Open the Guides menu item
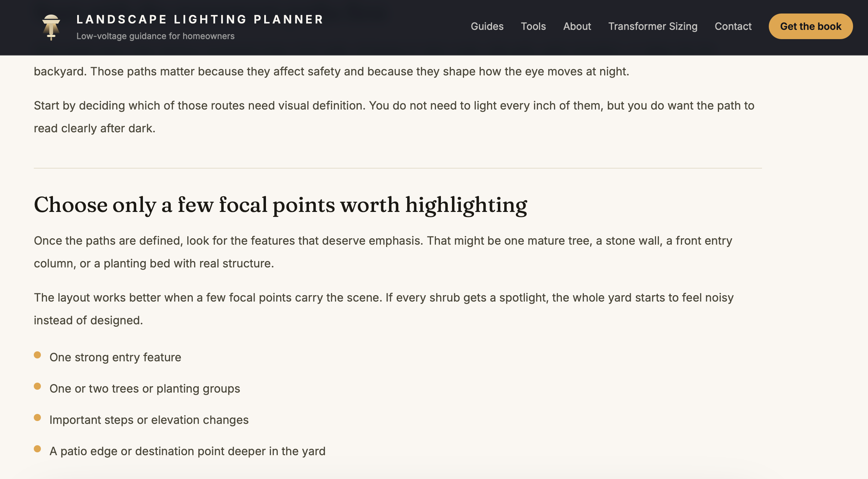The image size is (868, 479). 487,26
